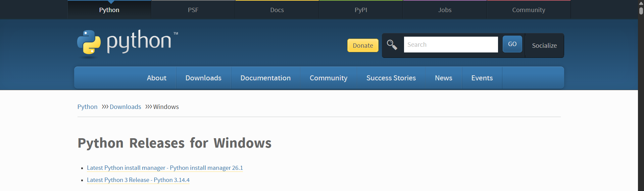Go to the PyPI top tab
This screenshot has height=191, width=644.
[361, 10]
